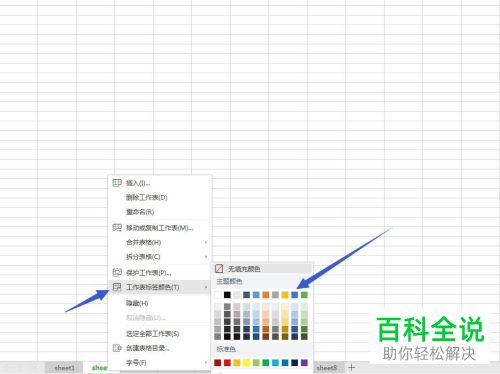The height and width of the screenshot is (374, 500).
Task: Pick light blue (cyan) swatch in standard colors
Action: point(275,362)
